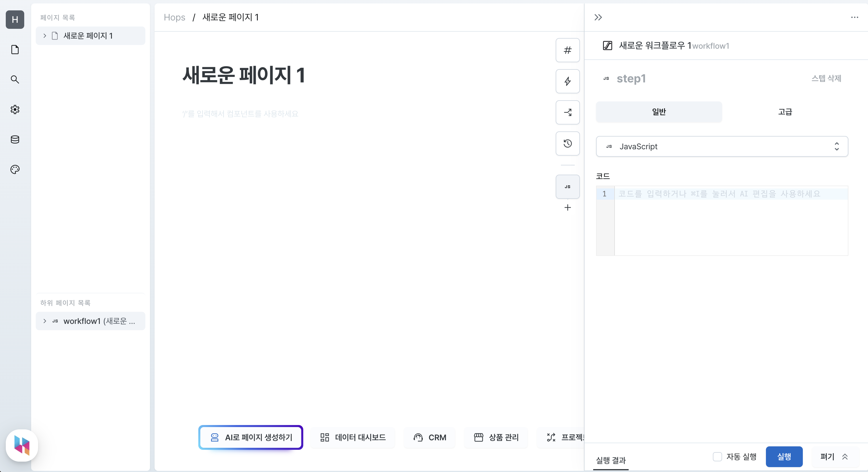Toggle the 자동 실행 checkbox

point(717,456)
